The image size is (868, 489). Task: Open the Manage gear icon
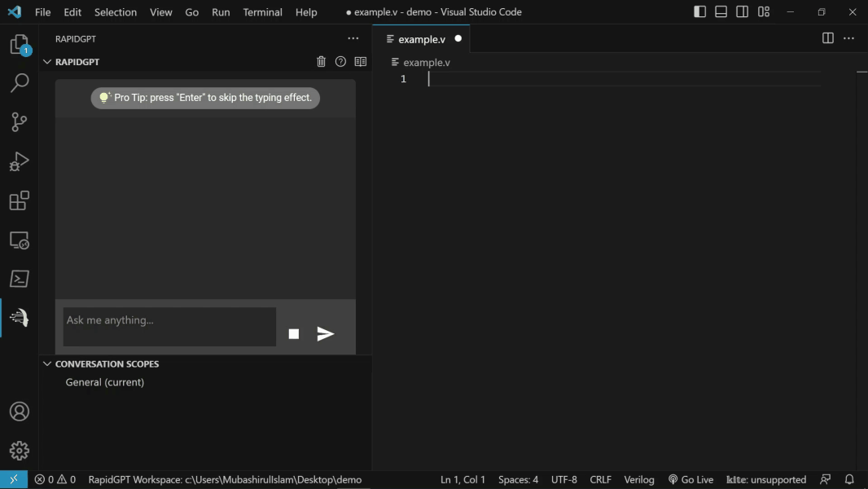click(20, 451)
